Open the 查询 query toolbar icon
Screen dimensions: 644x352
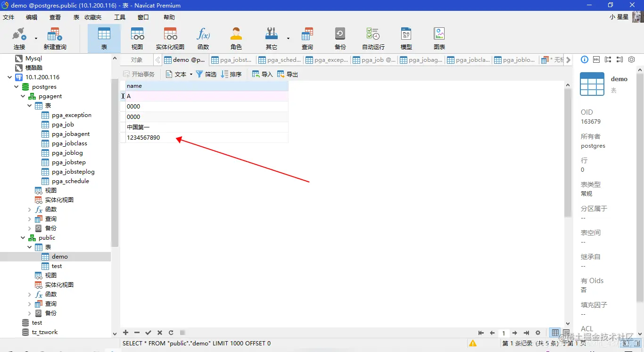click(x=307, y=38)
